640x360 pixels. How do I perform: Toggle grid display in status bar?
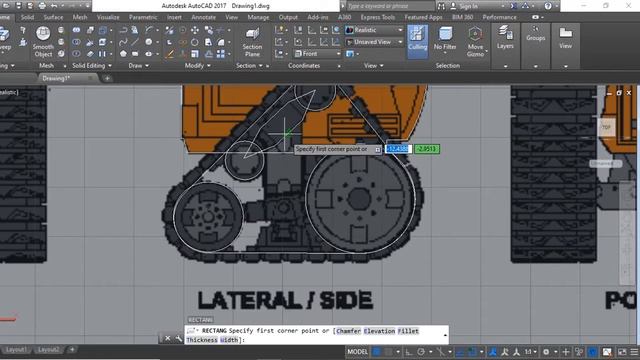(377, 351)
